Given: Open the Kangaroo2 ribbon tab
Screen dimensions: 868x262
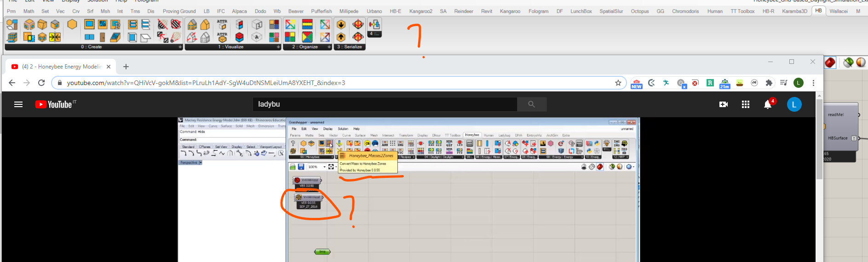Looking at the screenshot, I should (421, 11).
